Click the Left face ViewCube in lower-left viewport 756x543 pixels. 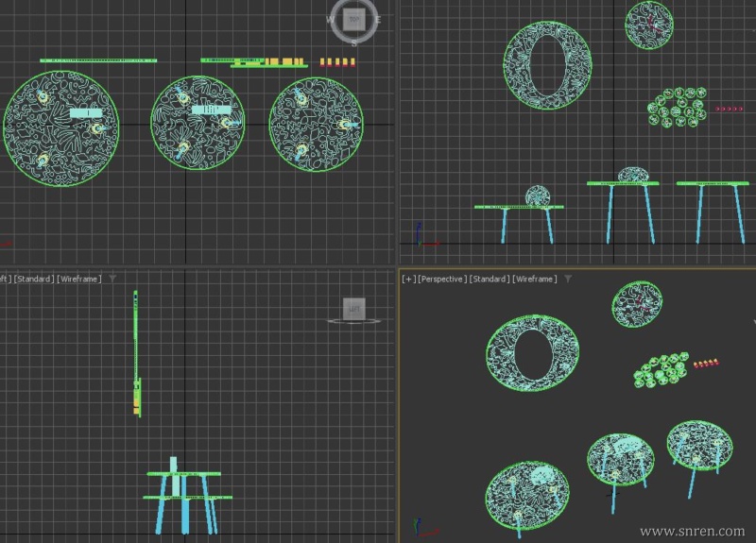click(354, 308)
